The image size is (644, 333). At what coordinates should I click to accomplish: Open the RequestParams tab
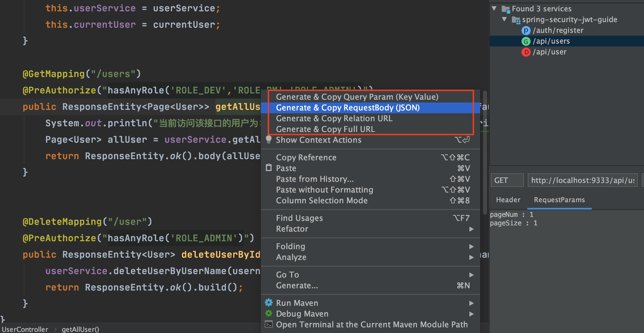(559, 200)
